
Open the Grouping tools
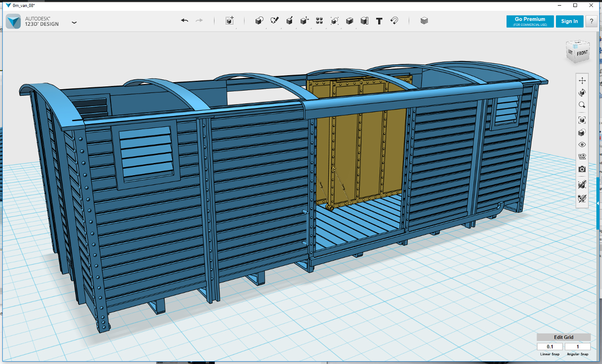(x=334, y=21)
